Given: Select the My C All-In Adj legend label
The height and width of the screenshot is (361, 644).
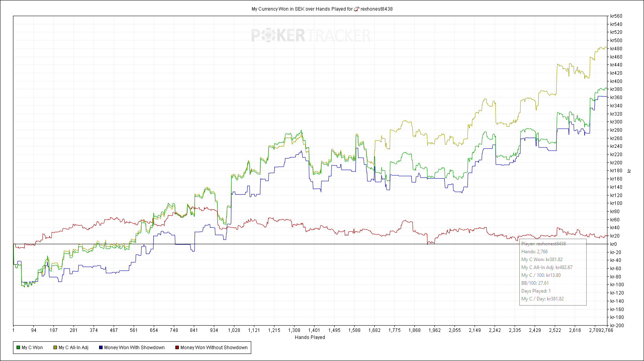Looking at the screenshot, I should pos(74,348).
